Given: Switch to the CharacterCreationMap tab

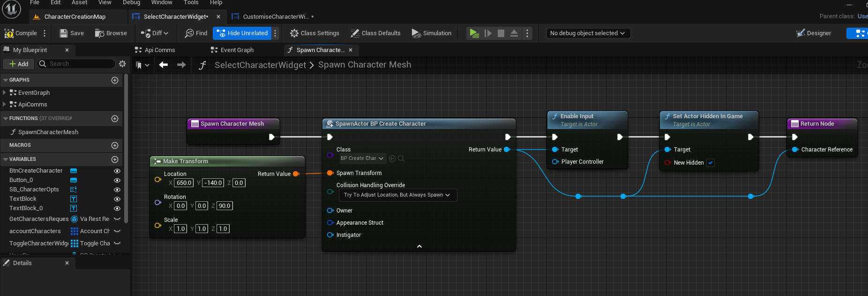Looking at the screenshot, I should [x=75, y=17].
